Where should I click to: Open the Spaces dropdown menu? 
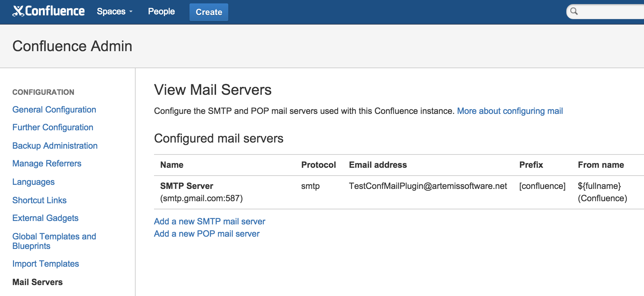tap(115, 12)
